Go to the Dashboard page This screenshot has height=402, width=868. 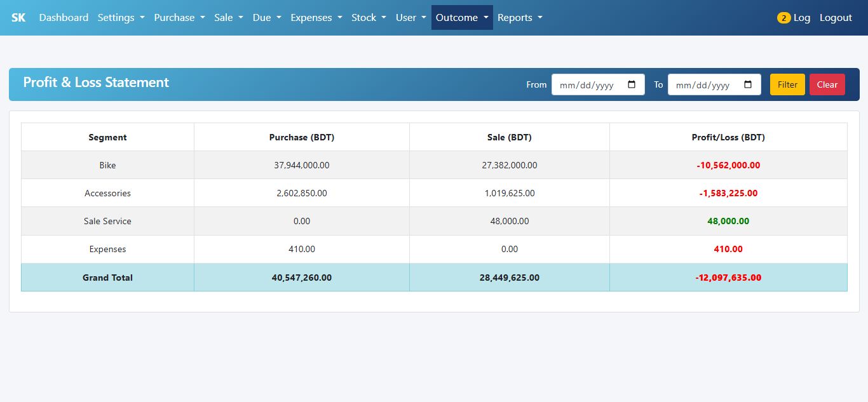point(64,18)
